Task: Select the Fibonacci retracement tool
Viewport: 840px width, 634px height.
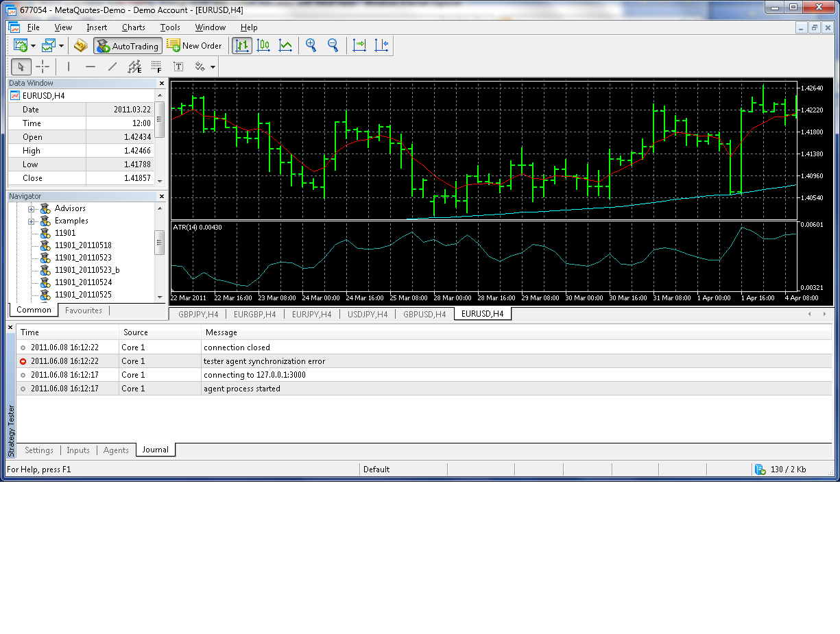Action: 156,66
